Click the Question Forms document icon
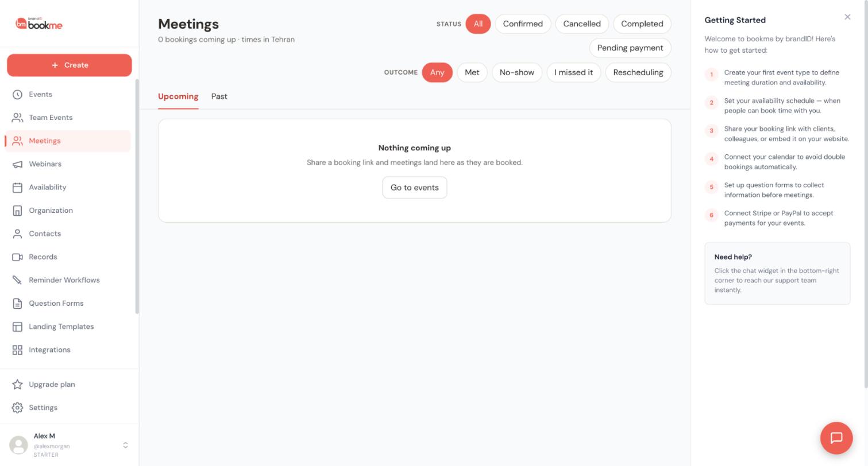868x466 pixels. [17, 304]
